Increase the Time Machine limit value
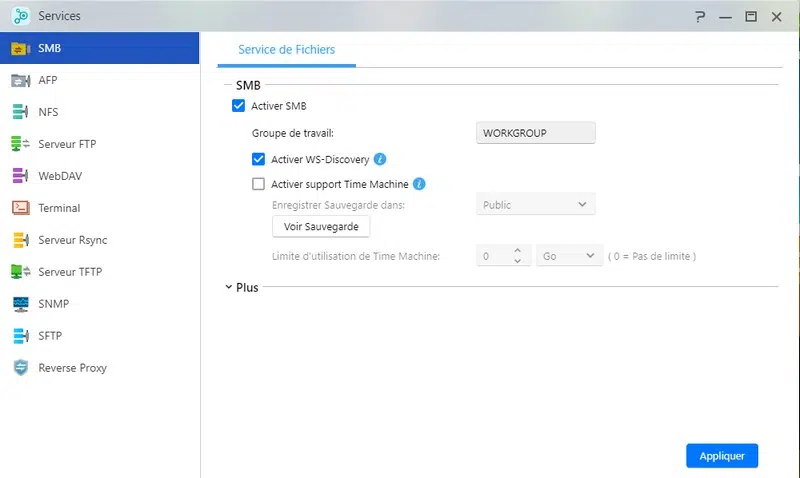 click(x=517, y=250)
